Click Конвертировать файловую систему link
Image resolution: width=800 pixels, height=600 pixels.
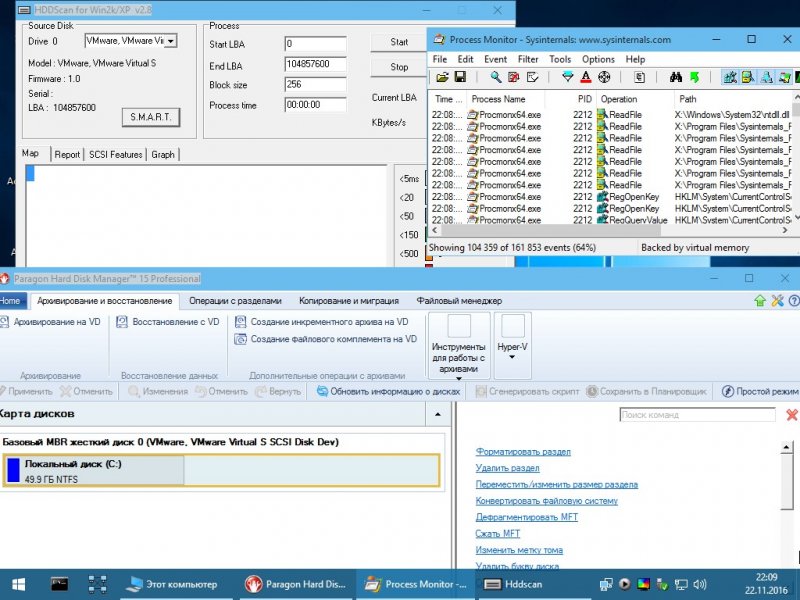(546, 501)
